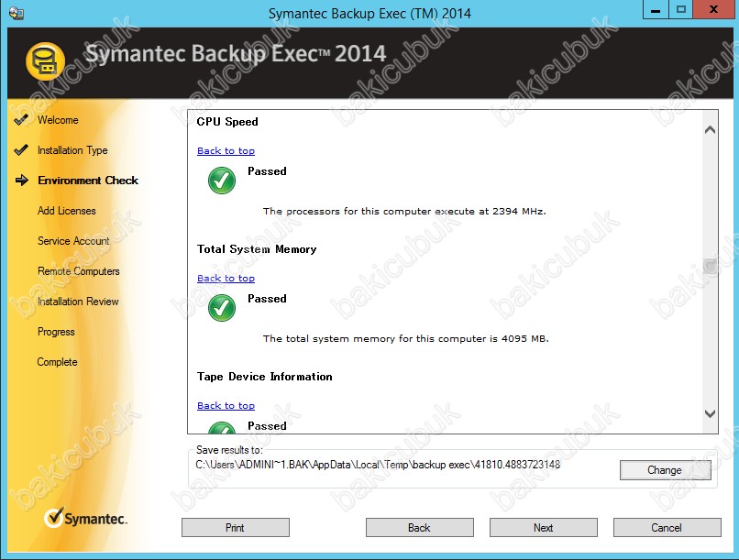Image resolution: width=739 pixels, height=560 pixels.
Task: Click the Backup Exec logo icon in banner
Action: tap(45, 61)
